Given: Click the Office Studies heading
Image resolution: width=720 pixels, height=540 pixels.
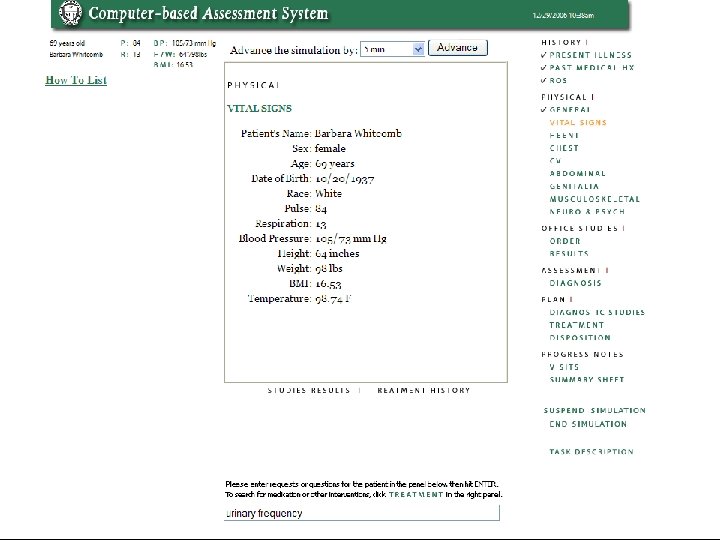Looking at the screenshot, I should click(579, 228).
